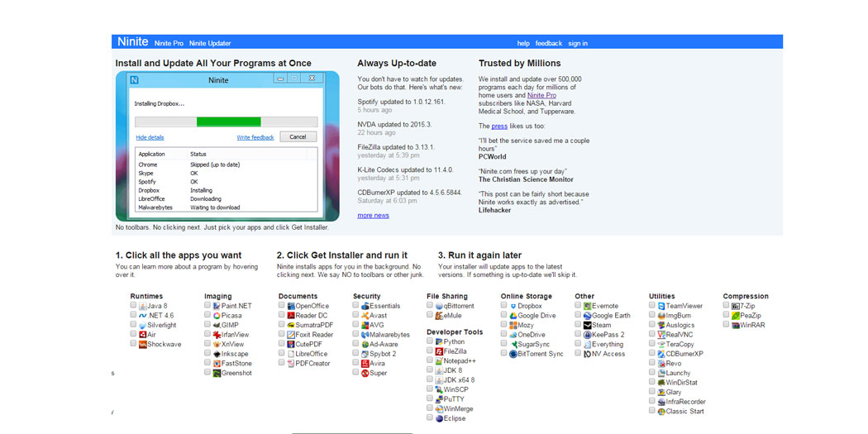Click the WinRAR icon
The height and width of the screenshot is (434, 868).
tap(736, 325)
